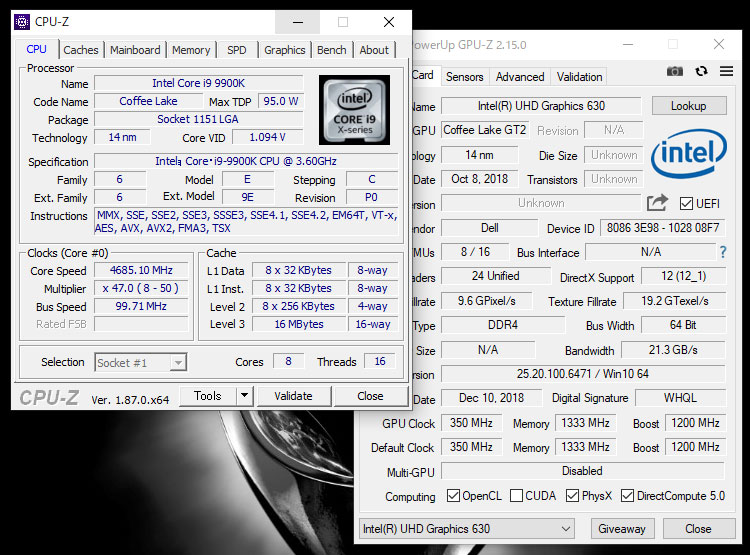This screenshot has height=555, width=750.
Task: Click the Bandwidth value 21.3 GB/s
Action: tap(673, 350)
